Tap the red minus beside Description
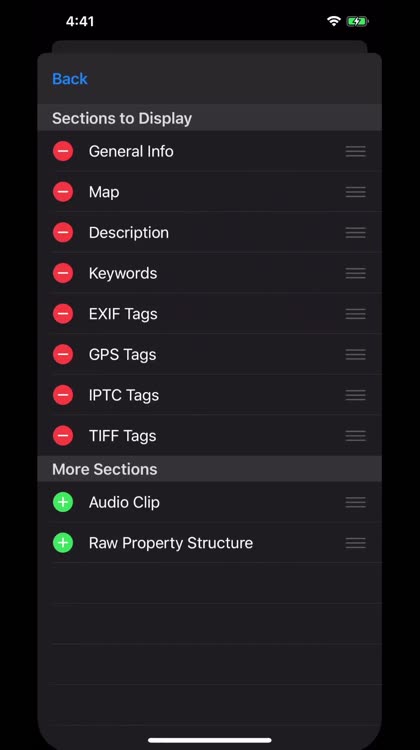Viewport: 420px width, 750px height. 63,232
